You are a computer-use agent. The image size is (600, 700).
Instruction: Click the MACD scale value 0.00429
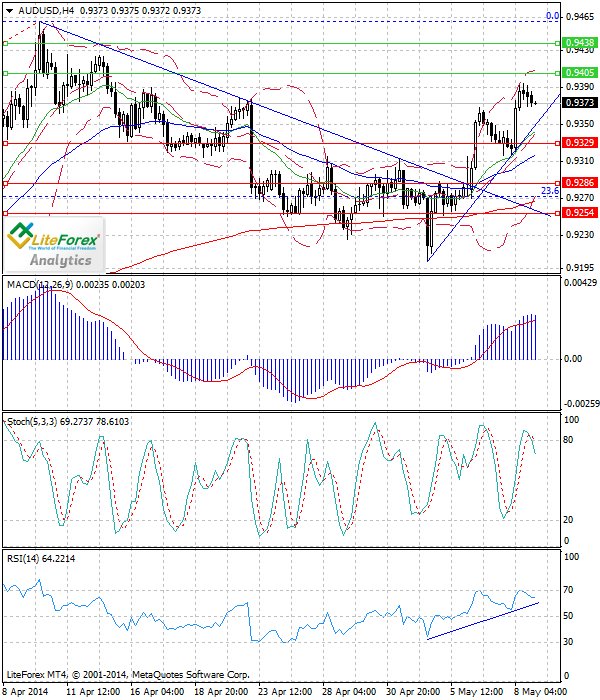[580, 283]
